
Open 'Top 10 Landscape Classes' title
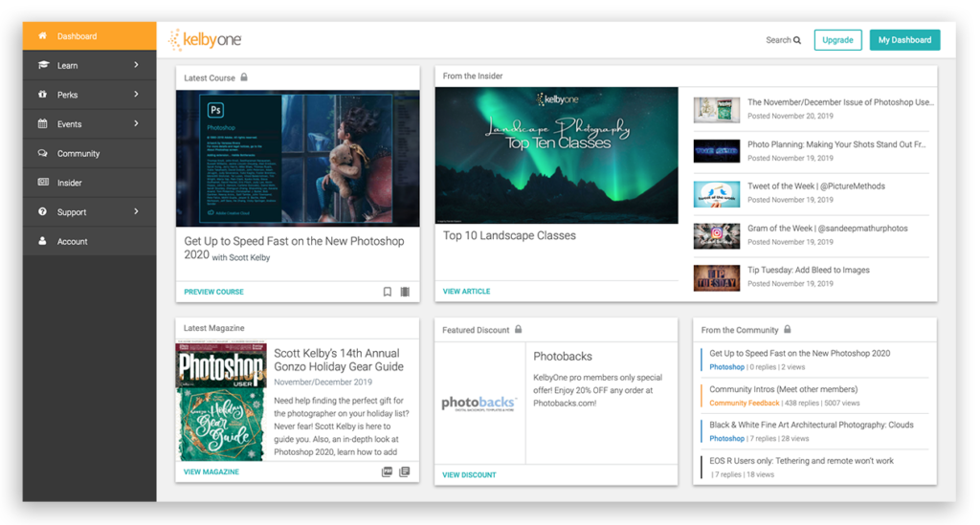[x=509, y=235]
